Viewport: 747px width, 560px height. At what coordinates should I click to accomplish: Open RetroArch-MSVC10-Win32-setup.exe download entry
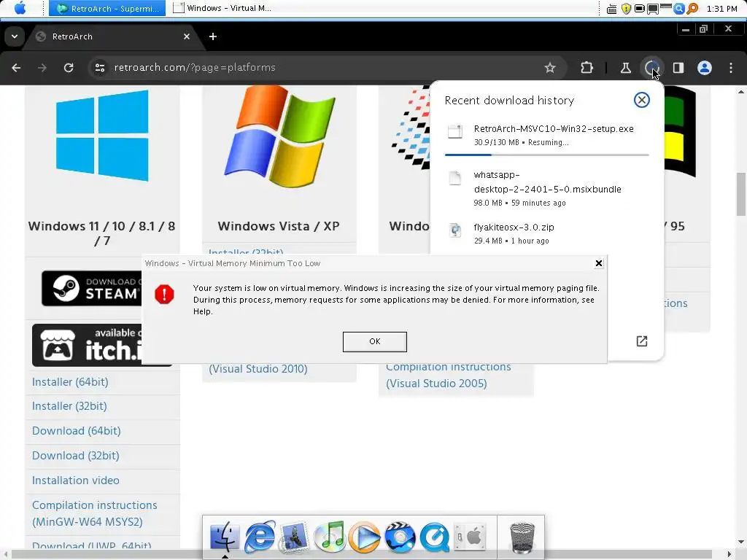tap(547, 136)
